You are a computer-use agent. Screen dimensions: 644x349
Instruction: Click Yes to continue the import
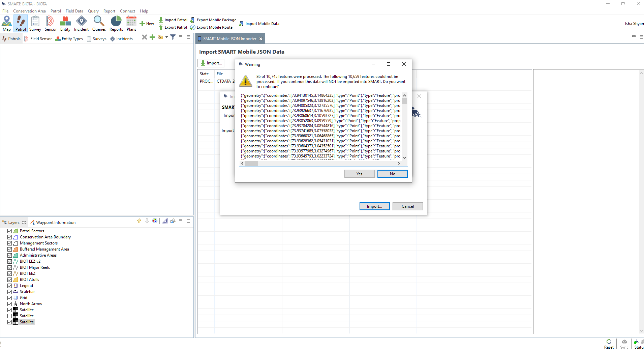point(359,174)
